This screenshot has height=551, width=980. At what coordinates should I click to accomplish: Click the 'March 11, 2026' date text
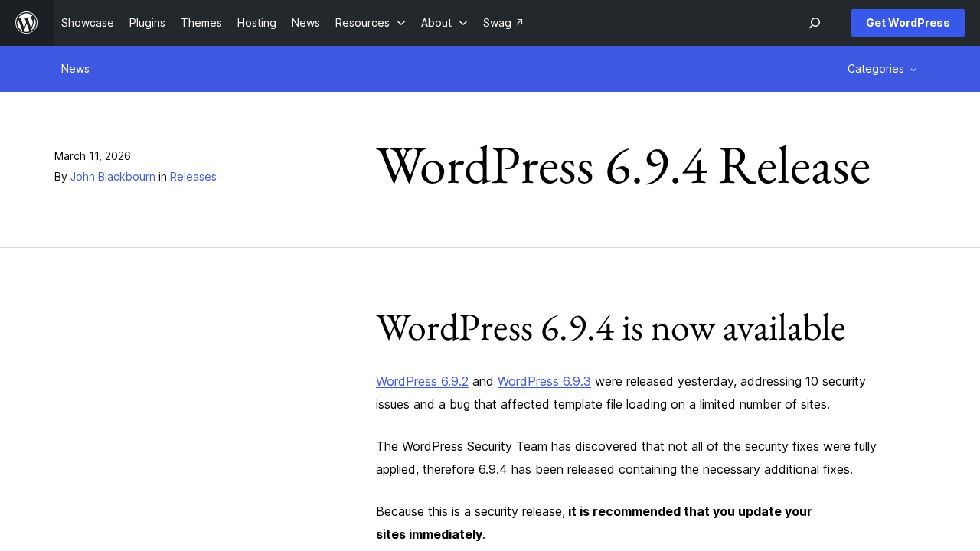point(93,156)
